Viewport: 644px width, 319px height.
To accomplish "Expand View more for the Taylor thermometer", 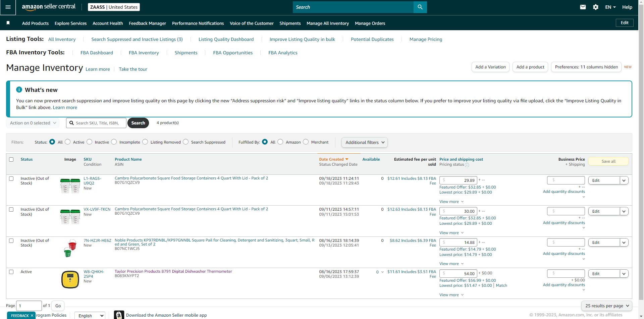I will pos(451,295).
